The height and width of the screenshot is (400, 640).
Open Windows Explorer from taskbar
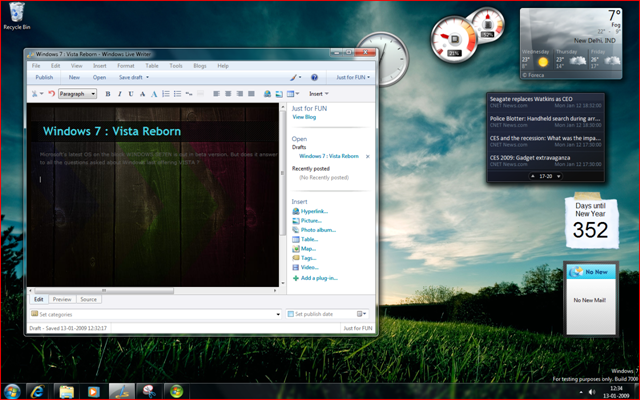[66, 391]
